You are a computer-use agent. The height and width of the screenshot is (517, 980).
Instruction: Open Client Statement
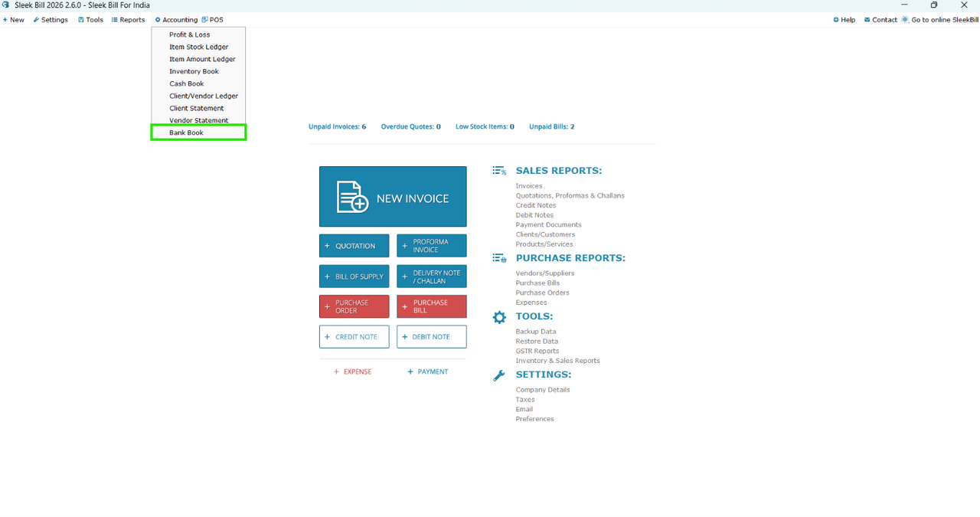click(x=198, y=108)
